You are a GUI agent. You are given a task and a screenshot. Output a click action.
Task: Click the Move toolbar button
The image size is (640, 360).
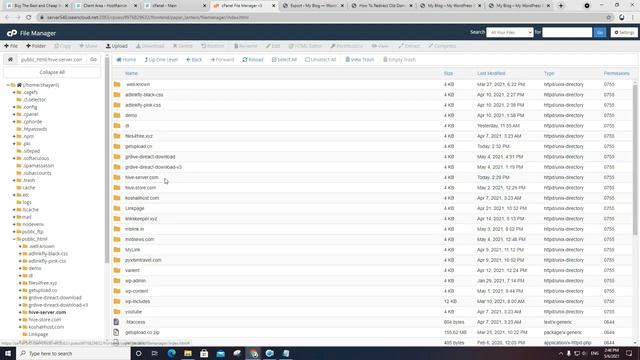(88, 46)
